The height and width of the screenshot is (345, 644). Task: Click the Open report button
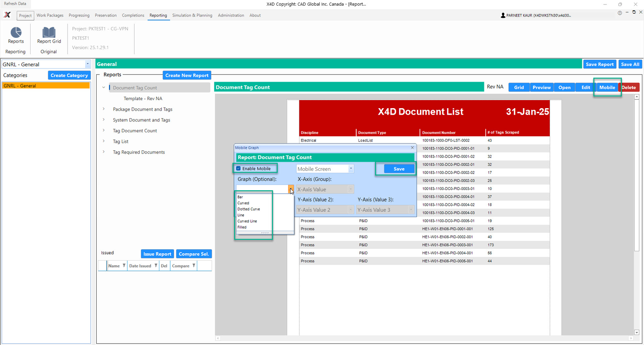tap(564, 87)
